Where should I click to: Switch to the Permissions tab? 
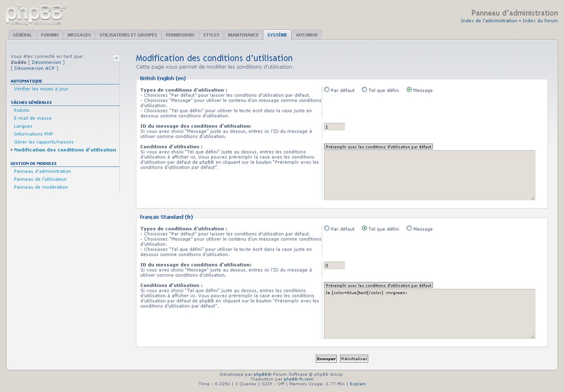180,35
